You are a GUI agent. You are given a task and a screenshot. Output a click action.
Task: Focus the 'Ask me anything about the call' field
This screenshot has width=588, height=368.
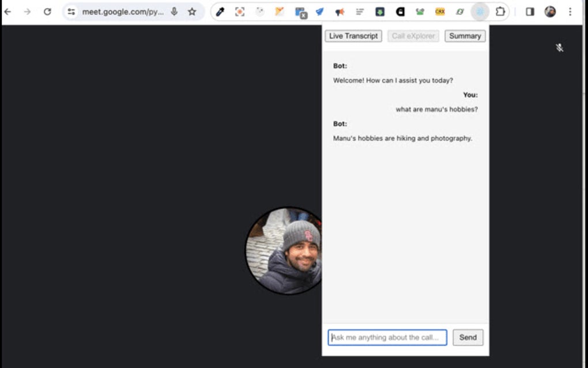(387, 337)
